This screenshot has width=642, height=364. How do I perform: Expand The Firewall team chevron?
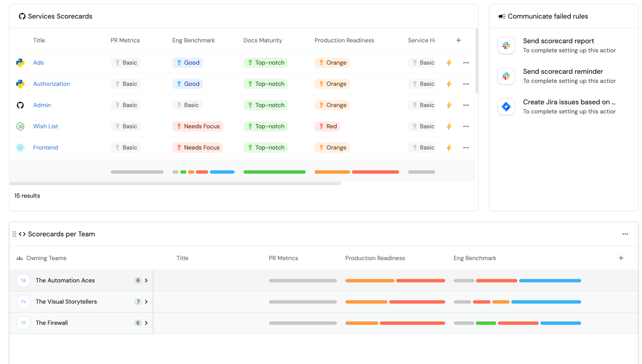tap(146, 323)
